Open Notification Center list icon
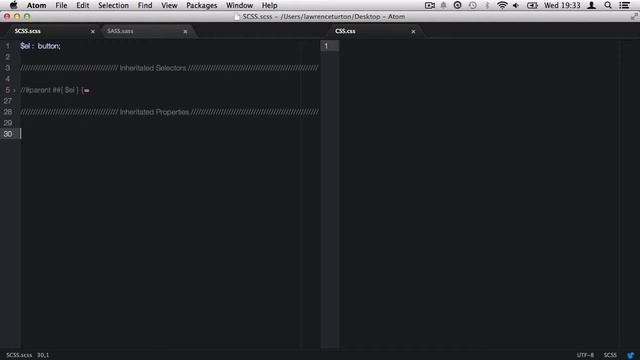640x360 pixels. click(624, 5)
